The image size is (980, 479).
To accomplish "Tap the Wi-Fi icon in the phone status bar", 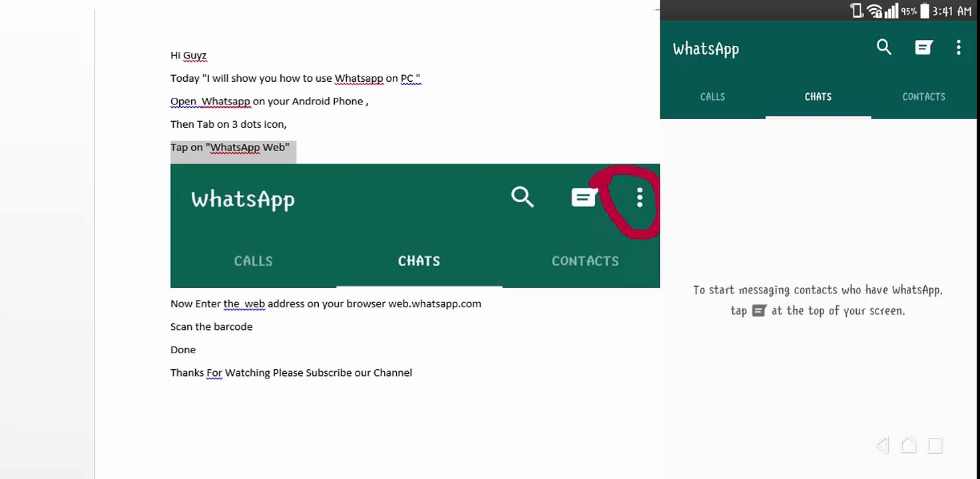I will 874,11.
